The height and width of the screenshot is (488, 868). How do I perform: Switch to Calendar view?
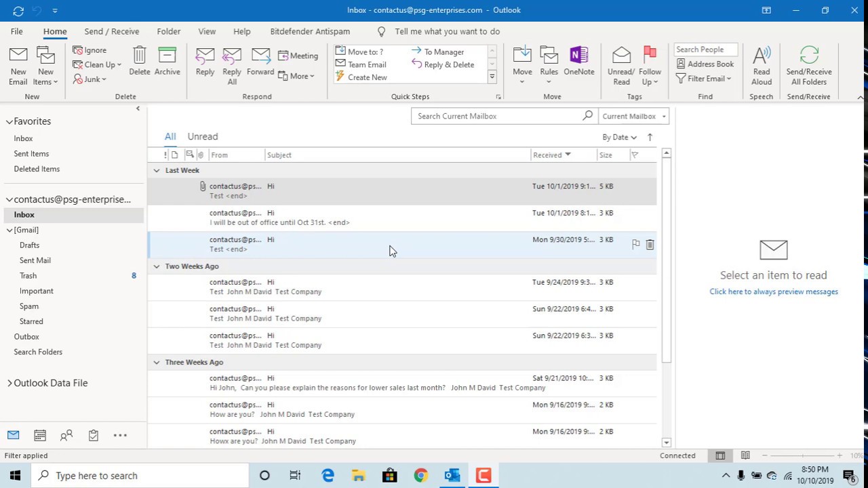pos(40,435)
